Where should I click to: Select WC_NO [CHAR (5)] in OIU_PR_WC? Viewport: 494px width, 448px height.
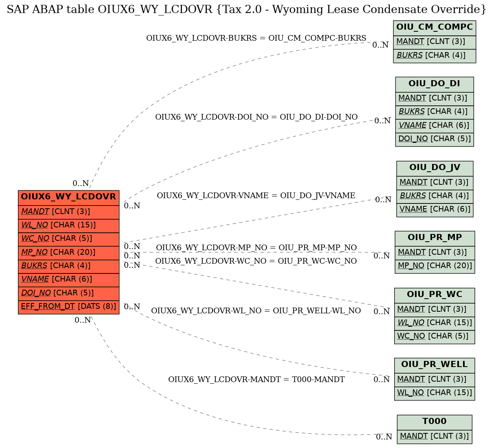click(x=435, y=337)
